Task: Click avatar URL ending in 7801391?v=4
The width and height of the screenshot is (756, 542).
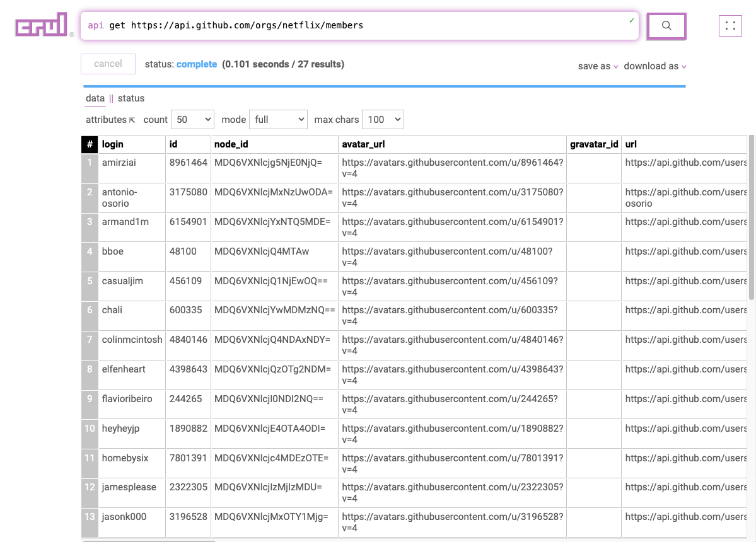Action: (453, 464)
